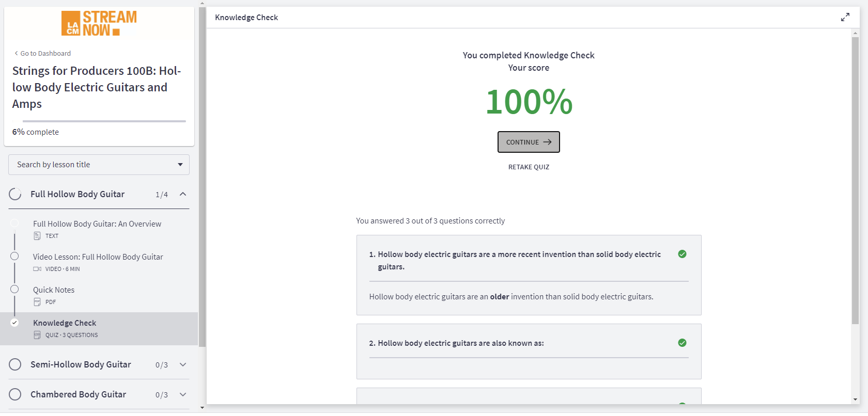The image size is (868, 416).
Task: Open Video Lesson: Full Hollow Body Guitar
Action: [98, 257]
